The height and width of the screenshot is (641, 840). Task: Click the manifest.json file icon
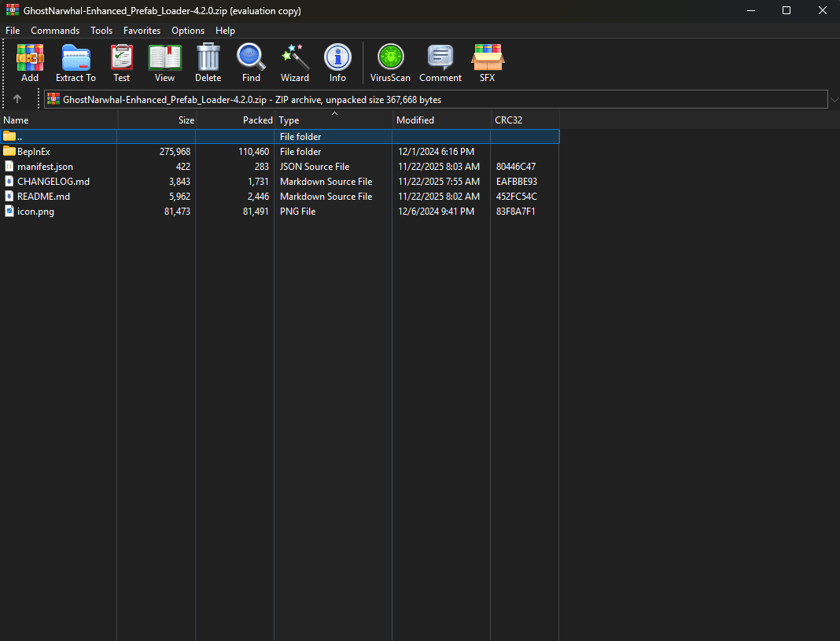[9, 166]
